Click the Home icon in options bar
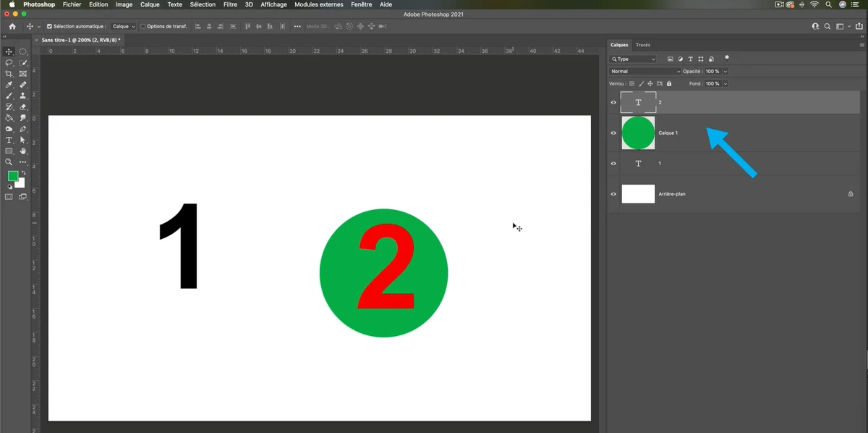 click(x=12, y=26)
